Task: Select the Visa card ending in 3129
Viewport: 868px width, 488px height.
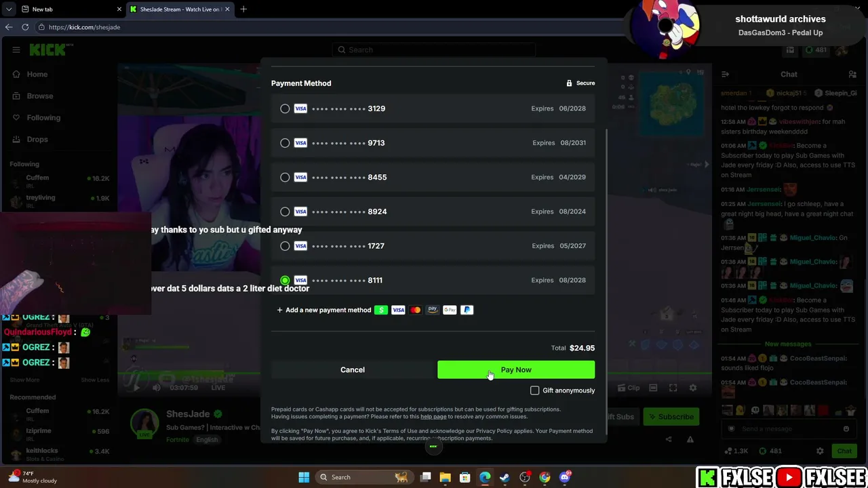Action: click(433, 108)
